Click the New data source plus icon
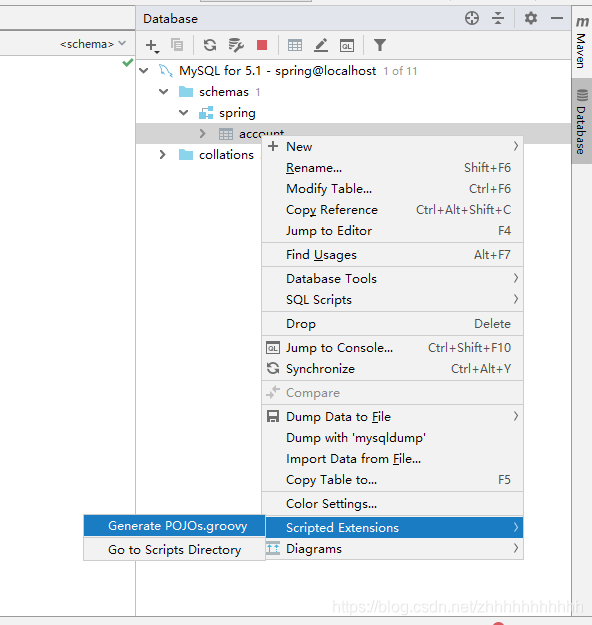The image size is (592, 625). pos(152,45)
